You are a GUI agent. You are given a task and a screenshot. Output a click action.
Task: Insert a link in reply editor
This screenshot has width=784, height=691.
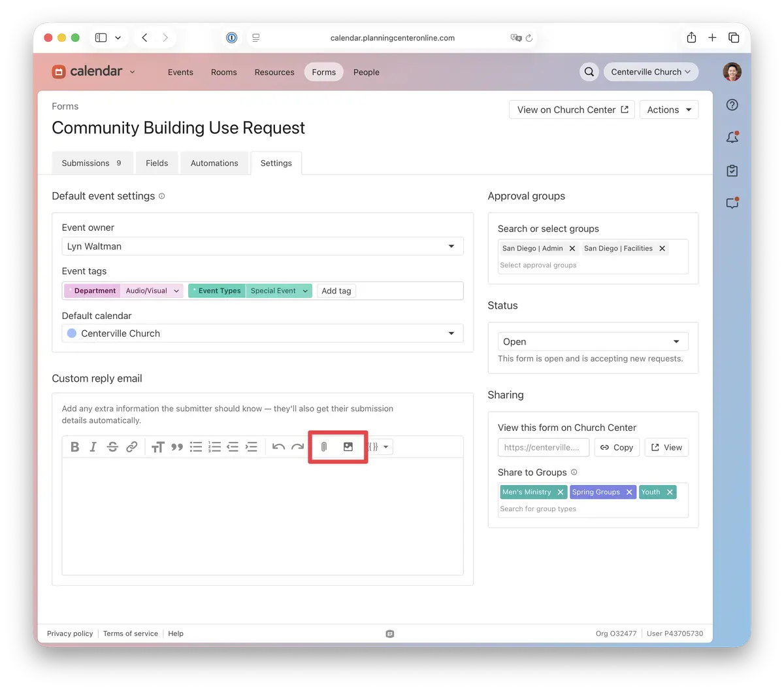tap(131, 447)
